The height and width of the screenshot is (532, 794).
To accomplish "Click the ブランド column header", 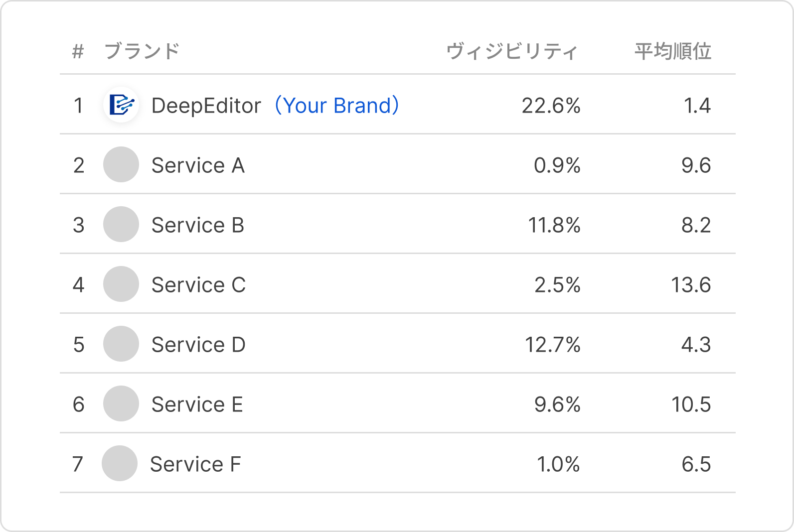I will pos(142,51).
